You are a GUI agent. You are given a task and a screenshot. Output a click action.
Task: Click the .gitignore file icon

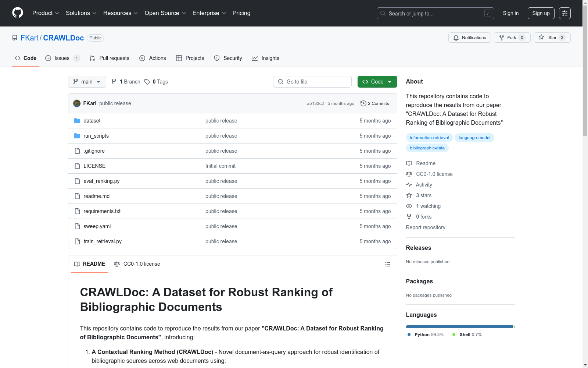click(x=77, y=151)
